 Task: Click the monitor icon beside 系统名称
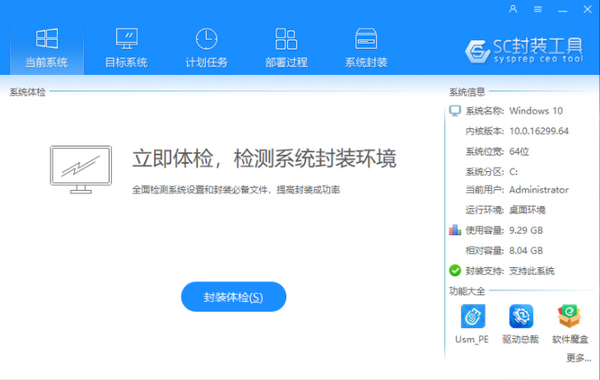(x=455, y=111)
